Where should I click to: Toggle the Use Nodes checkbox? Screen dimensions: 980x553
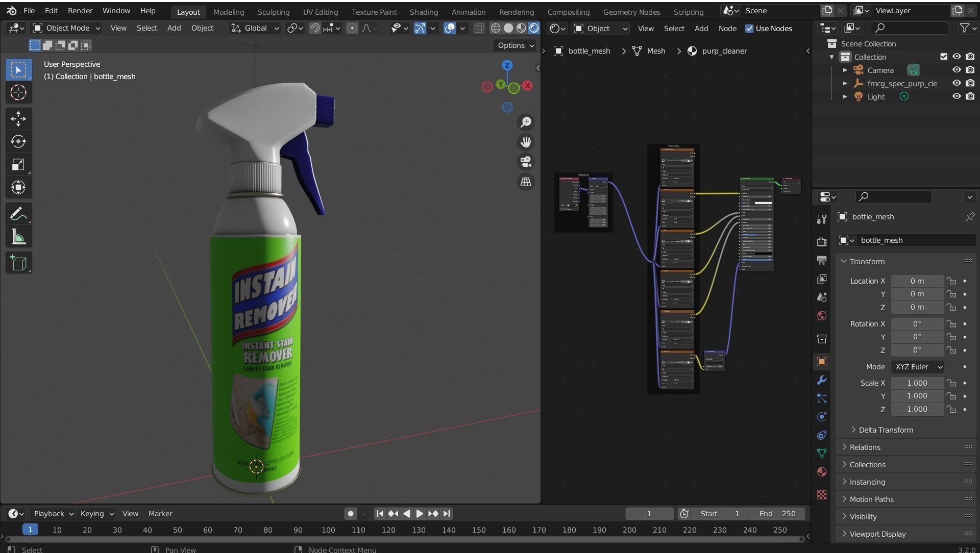749,29
